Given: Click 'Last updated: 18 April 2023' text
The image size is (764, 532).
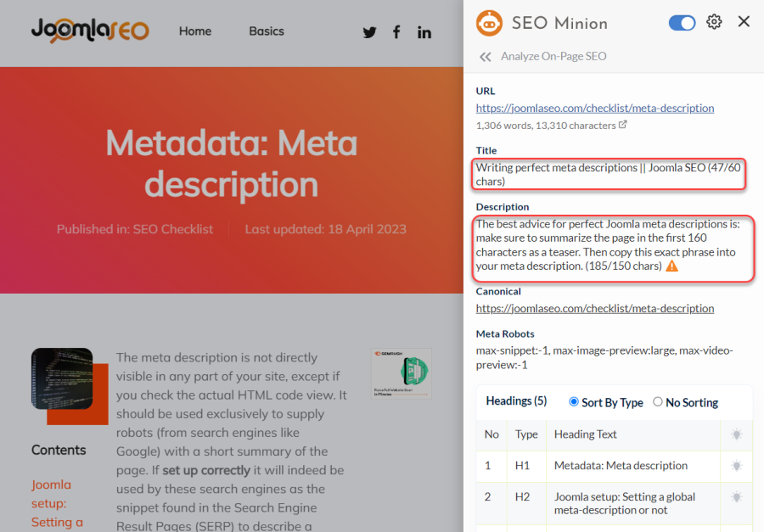Looking at the screenshot, I should click(x=325, y=229).
